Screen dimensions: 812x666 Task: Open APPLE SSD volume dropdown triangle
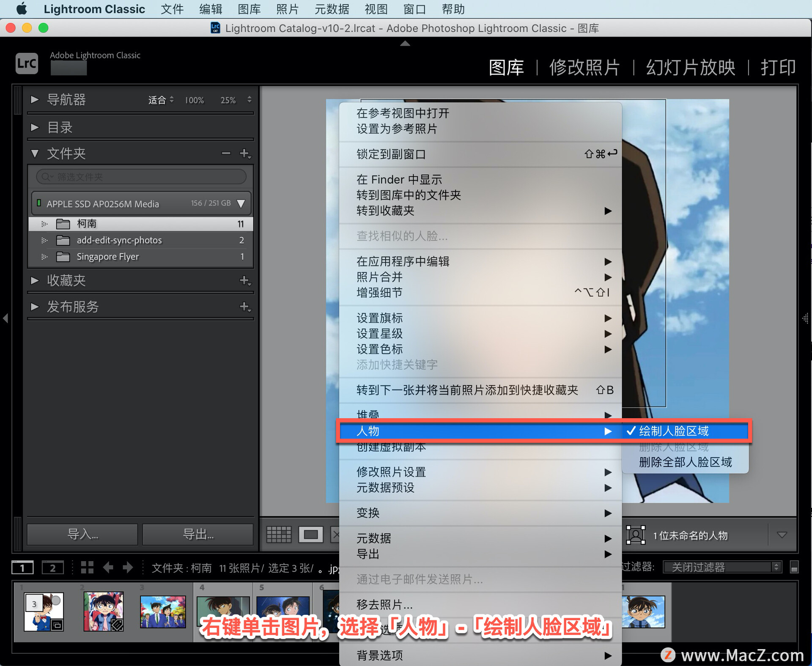[x=241, y=203]
